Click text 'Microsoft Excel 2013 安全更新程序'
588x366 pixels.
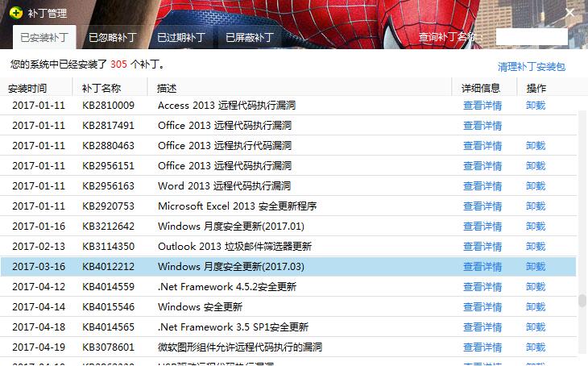pyautogui.click(x=238, y=206)
